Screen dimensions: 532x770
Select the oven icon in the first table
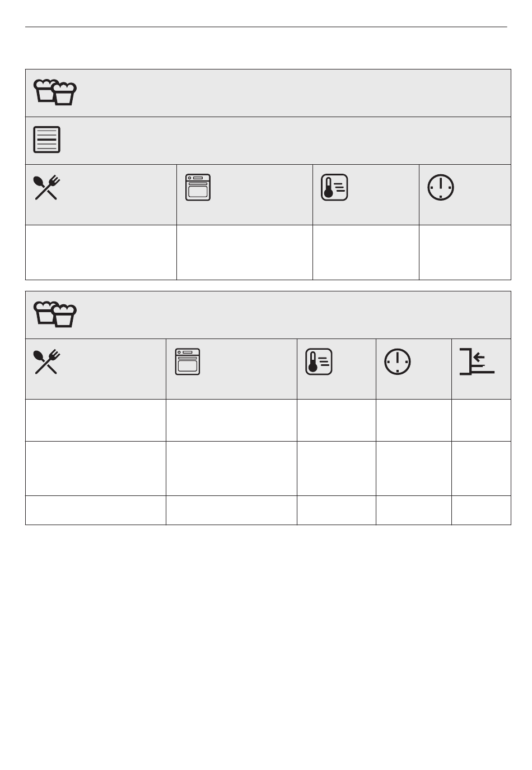click(x=198, y=187)
